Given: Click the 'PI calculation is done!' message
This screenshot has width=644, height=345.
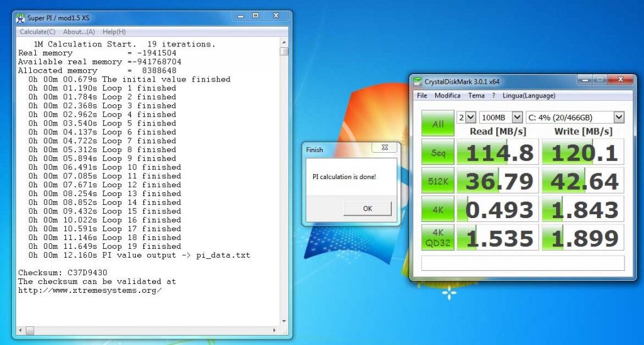Looking at the screenshot, I should coord(344,177).
